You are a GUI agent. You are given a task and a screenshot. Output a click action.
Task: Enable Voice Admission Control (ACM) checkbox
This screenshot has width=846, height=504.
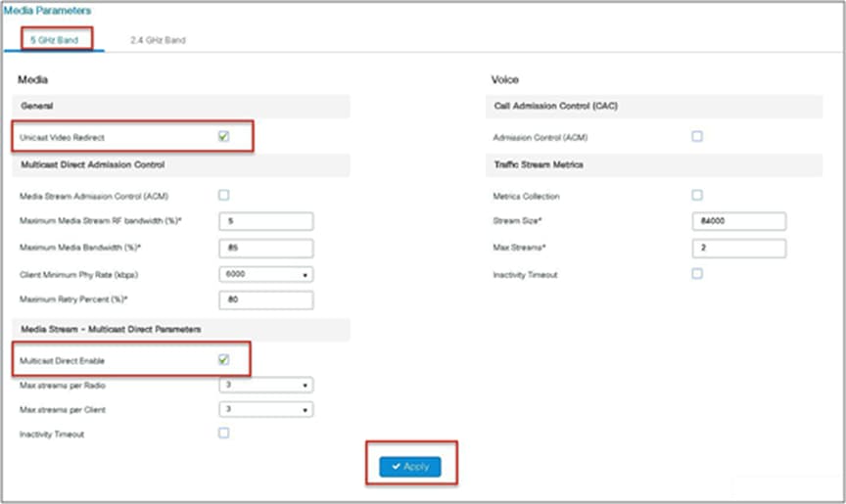pos(697,136)
